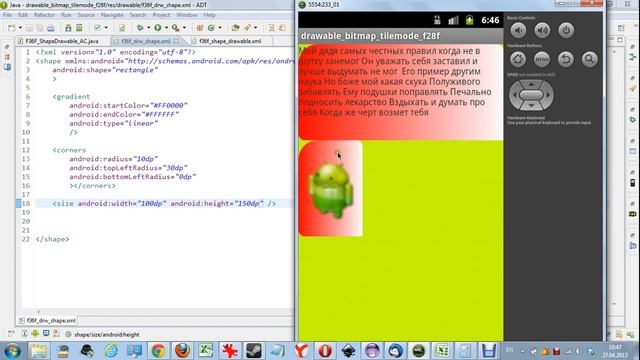
Task: Click emulator volume down button
Action: [x=518, y=30]
